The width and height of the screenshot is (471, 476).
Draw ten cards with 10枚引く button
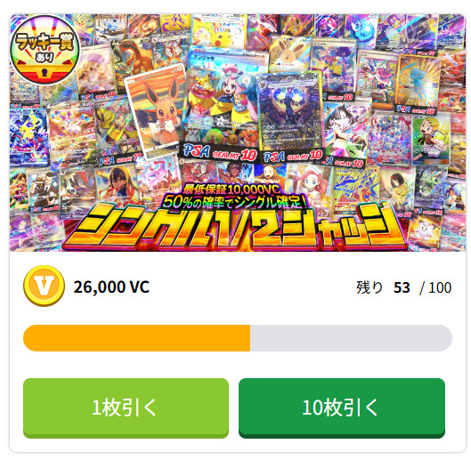pyautogui.click(x=342, y=407)
